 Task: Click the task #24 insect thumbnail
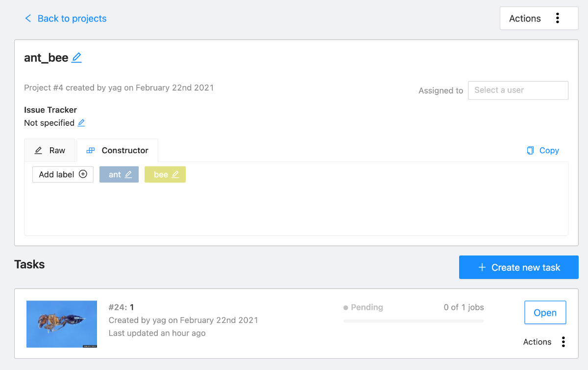(62, 324)
